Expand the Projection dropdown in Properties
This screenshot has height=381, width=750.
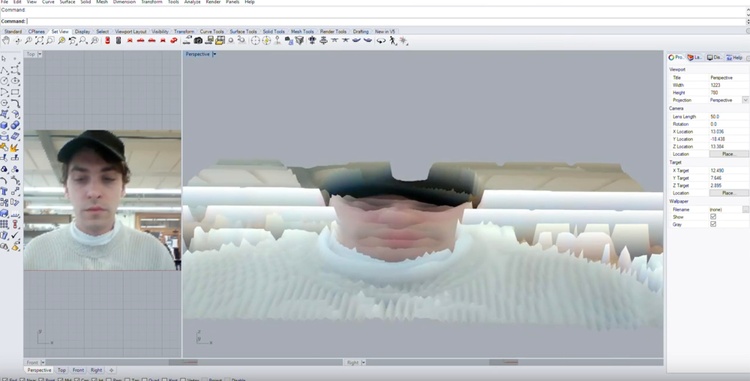click(745, 100)
